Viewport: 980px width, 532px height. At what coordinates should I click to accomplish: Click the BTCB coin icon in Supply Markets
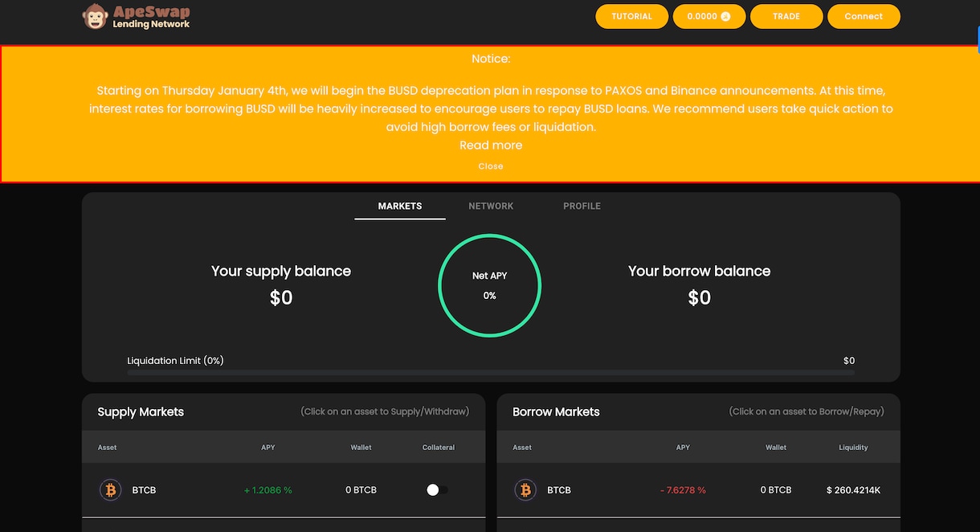[x=110, y=489]
